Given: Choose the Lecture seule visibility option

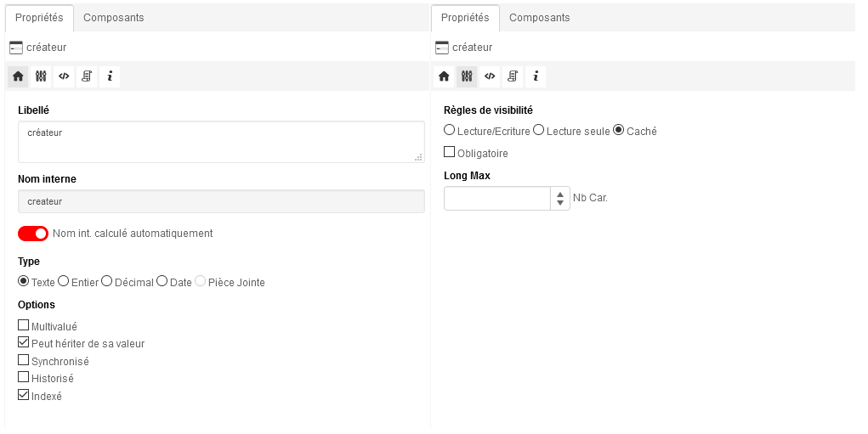Looking at the screenshot, I should tap(538, 131).
